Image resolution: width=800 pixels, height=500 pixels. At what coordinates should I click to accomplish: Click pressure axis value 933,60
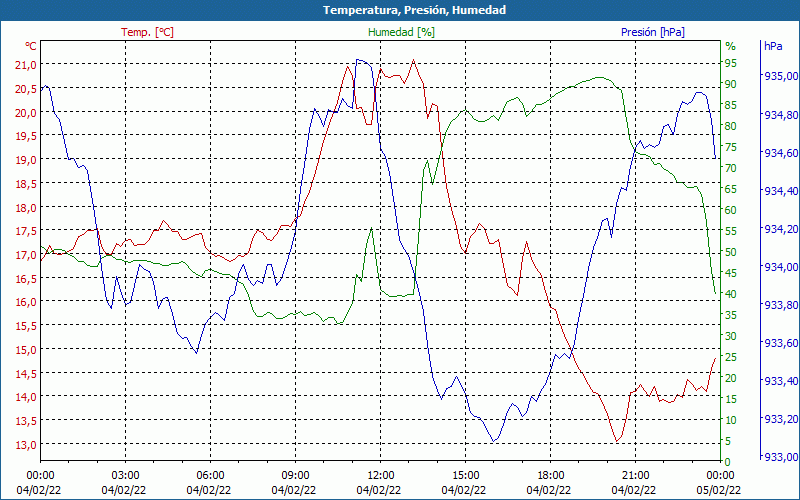tap(781, 343)
